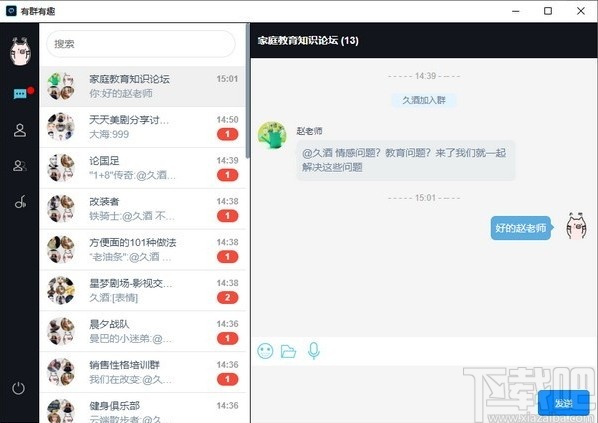The width and height of the screenshot is (598, 423).
Task: Click 星梦剧场 group avatar
Action: point(61,290)
